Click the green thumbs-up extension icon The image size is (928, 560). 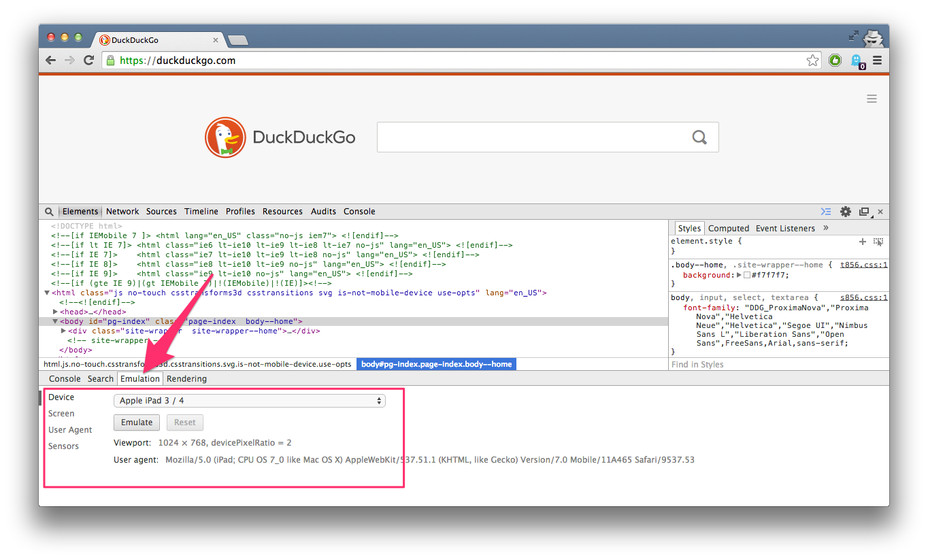point(835,61)
